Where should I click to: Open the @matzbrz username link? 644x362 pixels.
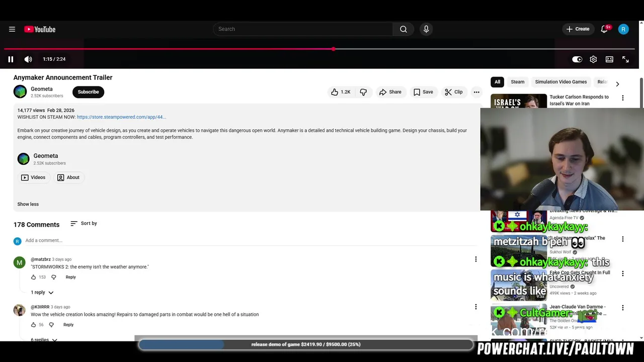pyautogui.click(x=41, y=259)
